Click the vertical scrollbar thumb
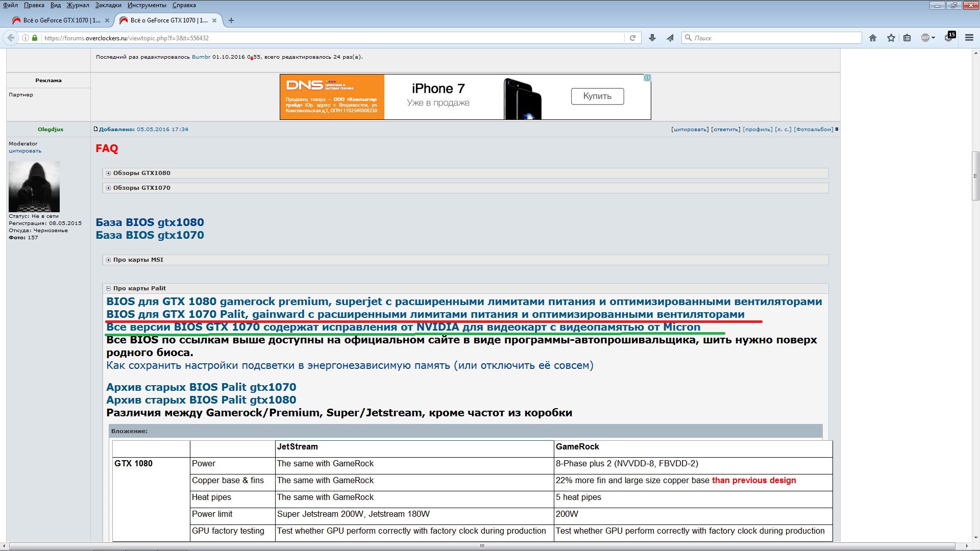Image resolution: width=980 pixels, height=551 pixels. tap(975, 176)
